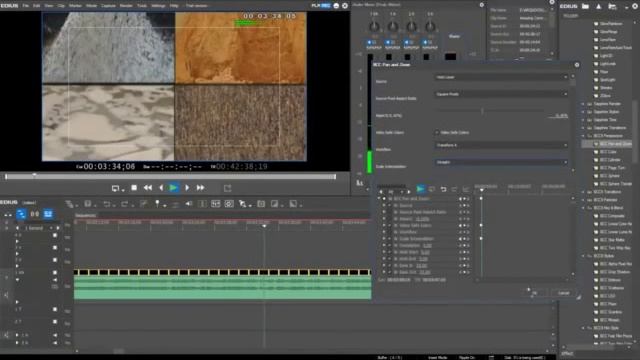Click the sequence save icon in timeline toolbar
Image resolution: width=640 pixels, height=360 pixels.
88,204
